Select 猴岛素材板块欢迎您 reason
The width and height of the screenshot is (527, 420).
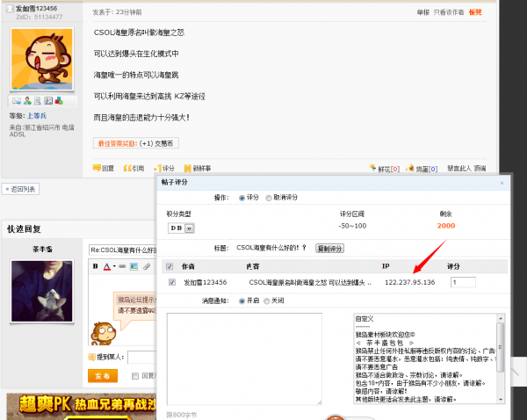tap(386, 335)
